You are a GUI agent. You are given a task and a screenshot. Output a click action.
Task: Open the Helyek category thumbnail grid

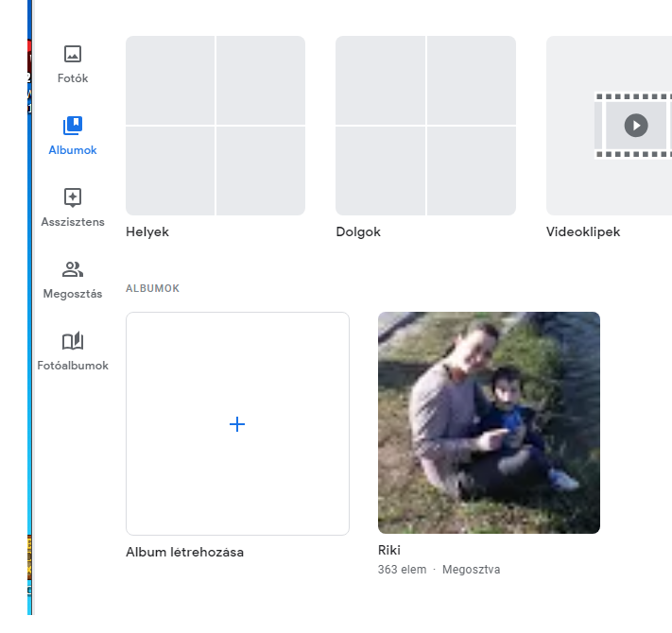pyautogui.click(x=215, y=126)
